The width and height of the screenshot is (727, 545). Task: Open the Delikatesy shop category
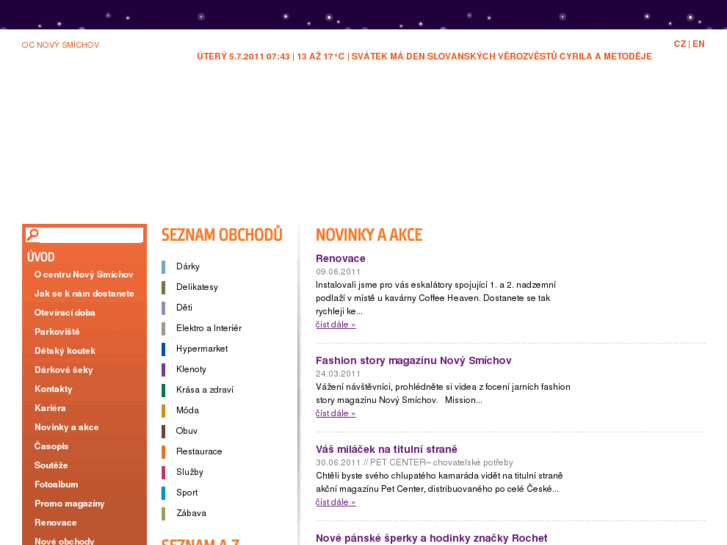pos(197,287)
